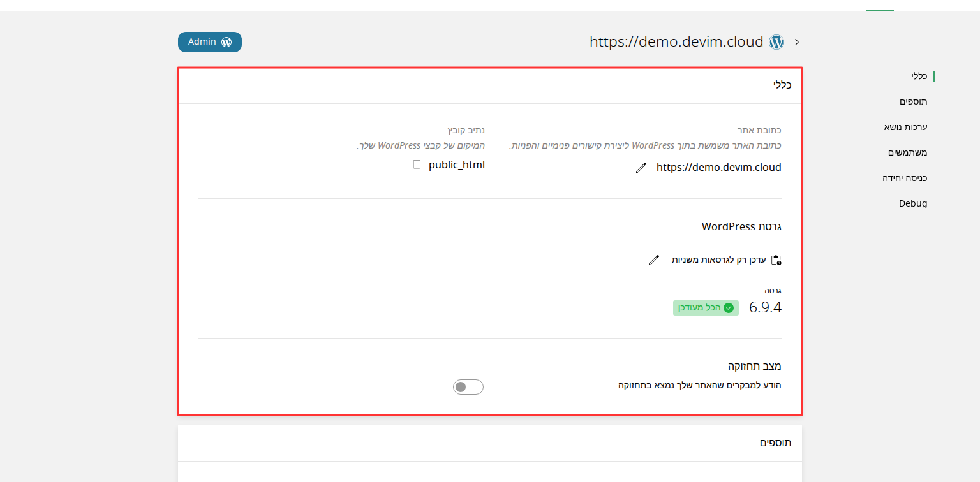
Task: Click the public_html path text
Action: pyautogui.click(x=457, y=165)
